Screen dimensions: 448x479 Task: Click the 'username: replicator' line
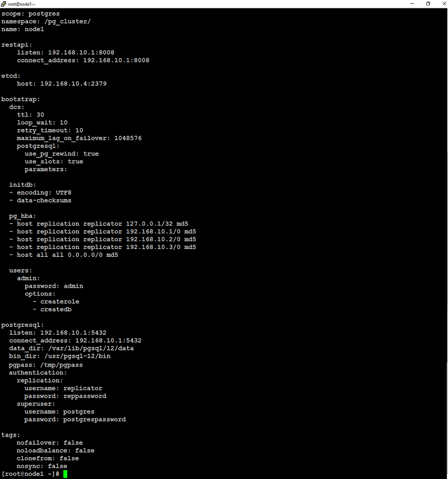tap(63, 388)
